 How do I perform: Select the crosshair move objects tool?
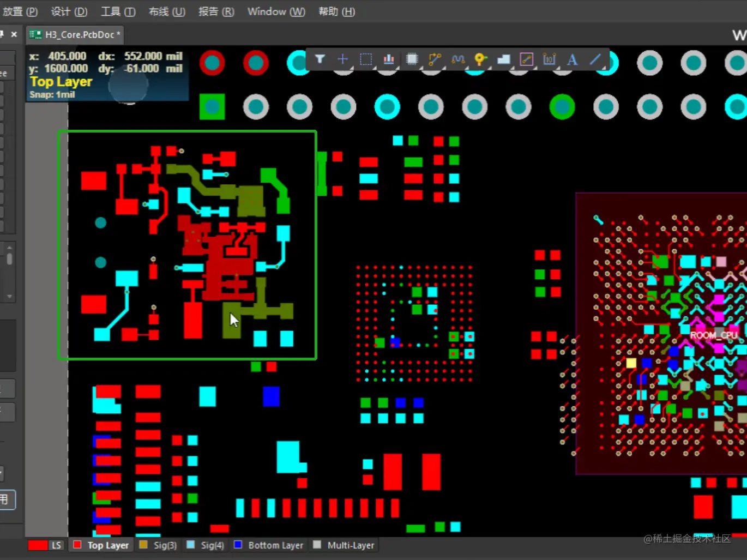click(343, 59)
